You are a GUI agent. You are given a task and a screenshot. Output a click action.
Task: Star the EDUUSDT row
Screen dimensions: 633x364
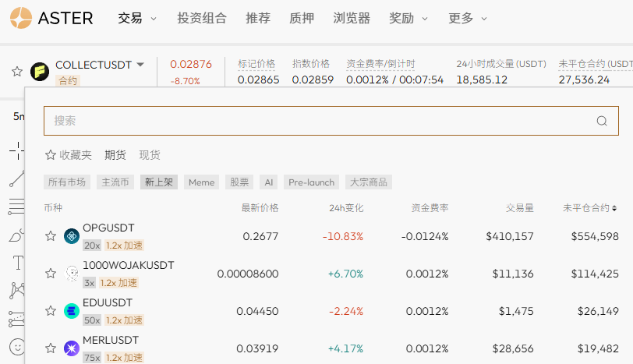point(51,311)
